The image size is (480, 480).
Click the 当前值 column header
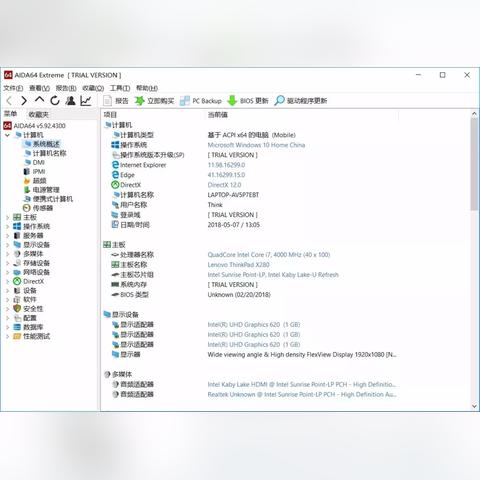pos(218,115)
